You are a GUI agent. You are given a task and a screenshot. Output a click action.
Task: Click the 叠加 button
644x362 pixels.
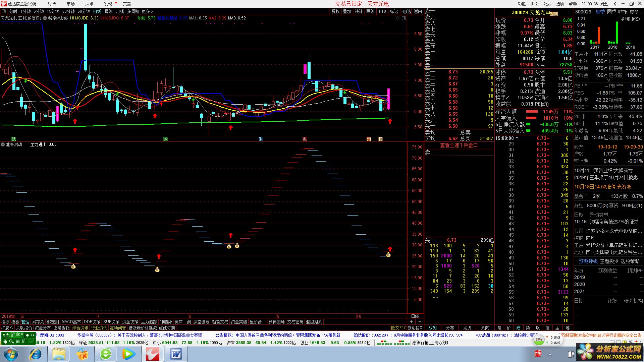347,11
